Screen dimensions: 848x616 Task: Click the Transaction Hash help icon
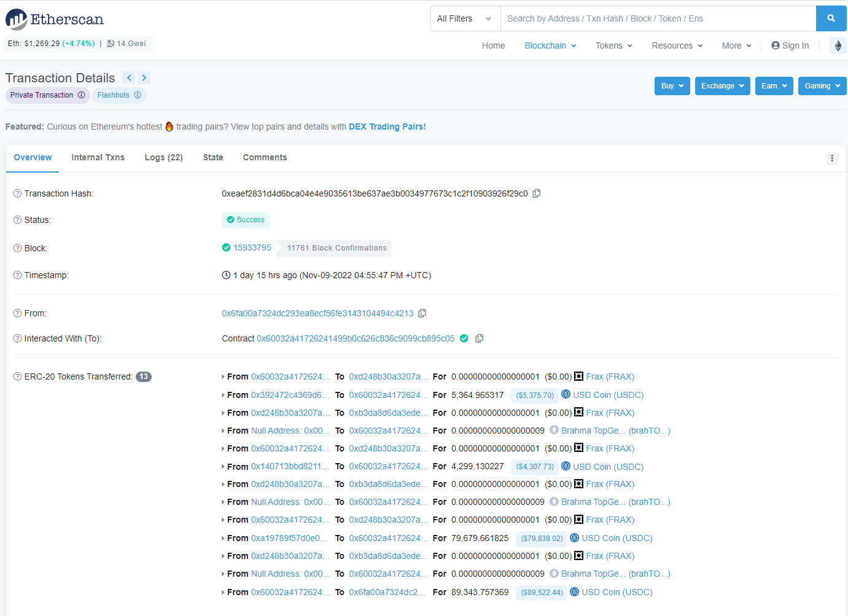coord(18,193)
